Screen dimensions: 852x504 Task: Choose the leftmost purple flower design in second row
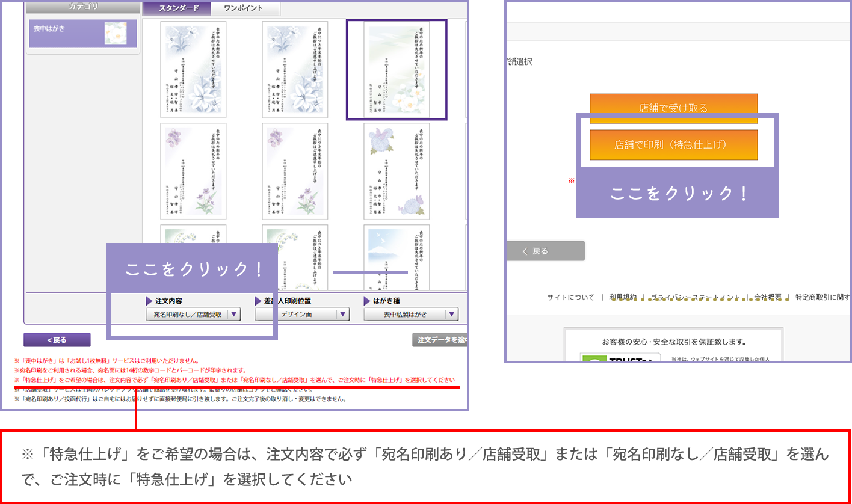pos(193,171)
